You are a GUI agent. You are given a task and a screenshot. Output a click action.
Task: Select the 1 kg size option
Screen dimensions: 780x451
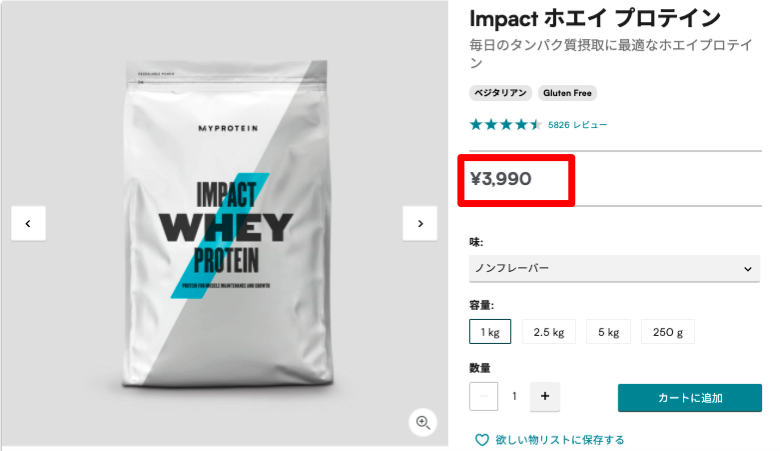490,332
